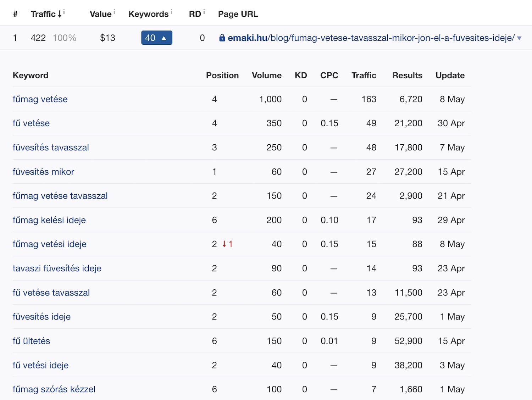
Task: Click the Keywords column info icon
Action: [171, 12]
